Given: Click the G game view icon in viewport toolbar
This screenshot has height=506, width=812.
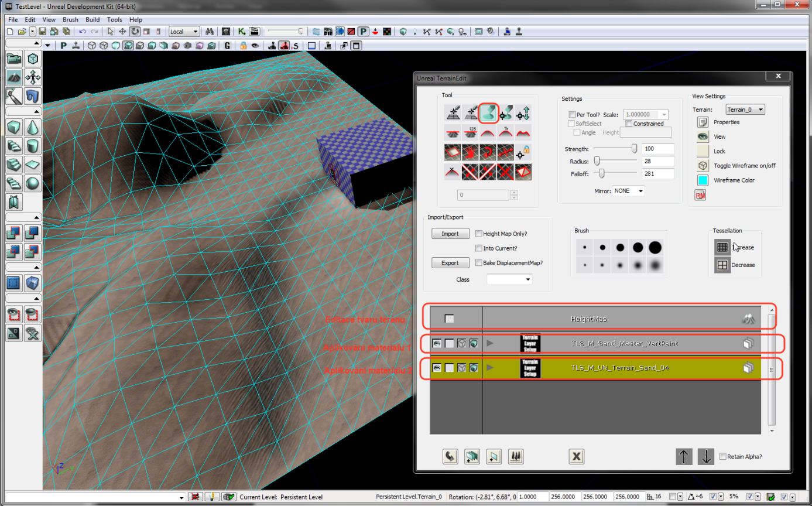Looking at the screenshot, I should pos(227,46).
